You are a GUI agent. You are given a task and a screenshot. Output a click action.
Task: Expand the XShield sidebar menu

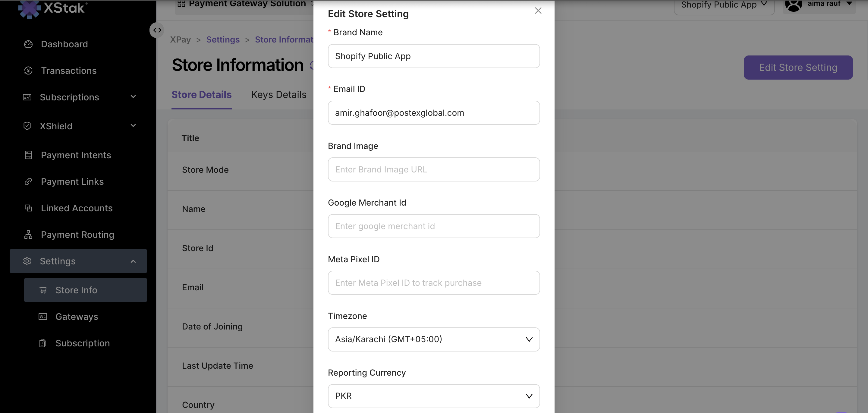(133, 126)
